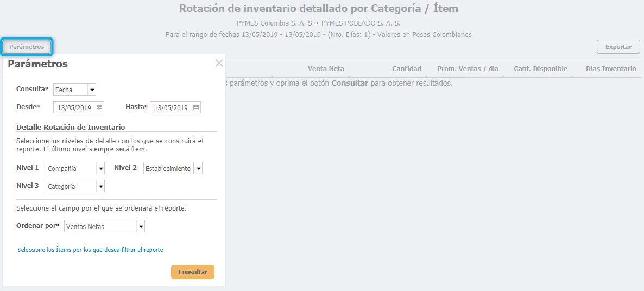Select the Ventas Netas sort field box
644x291 pixels.
[x=100, y=226]
